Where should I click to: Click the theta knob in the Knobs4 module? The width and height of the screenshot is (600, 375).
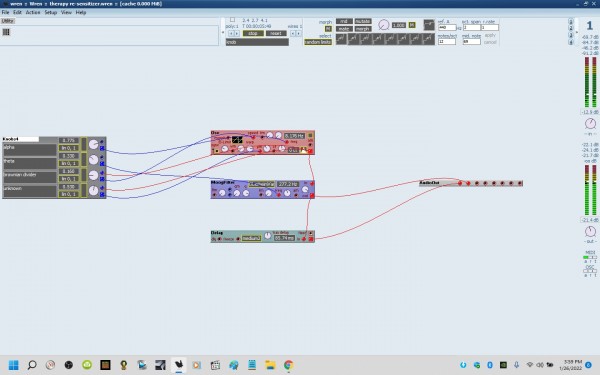coord(93,160)
